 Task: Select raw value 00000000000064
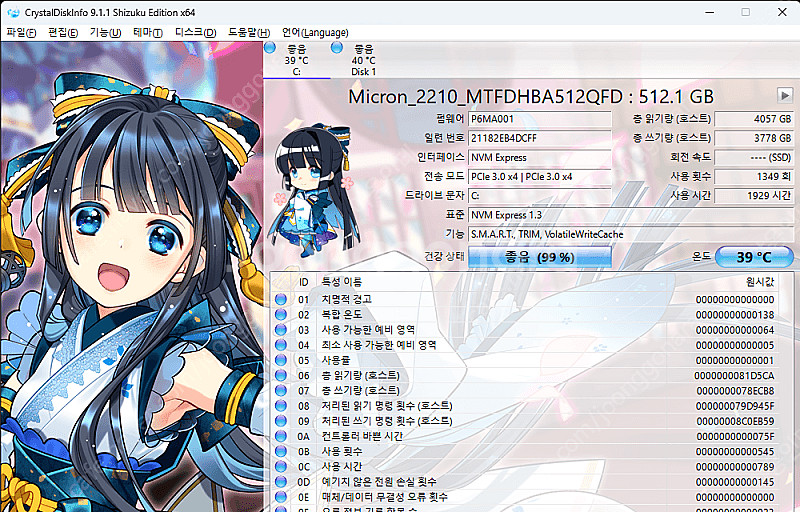tap(735, 330)
